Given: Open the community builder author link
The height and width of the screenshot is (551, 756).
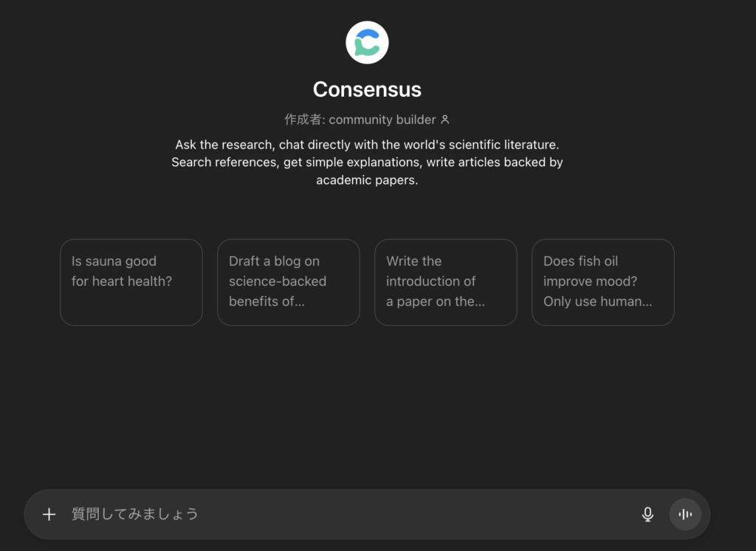Looking at the screenshot, I should click(382, 120).
